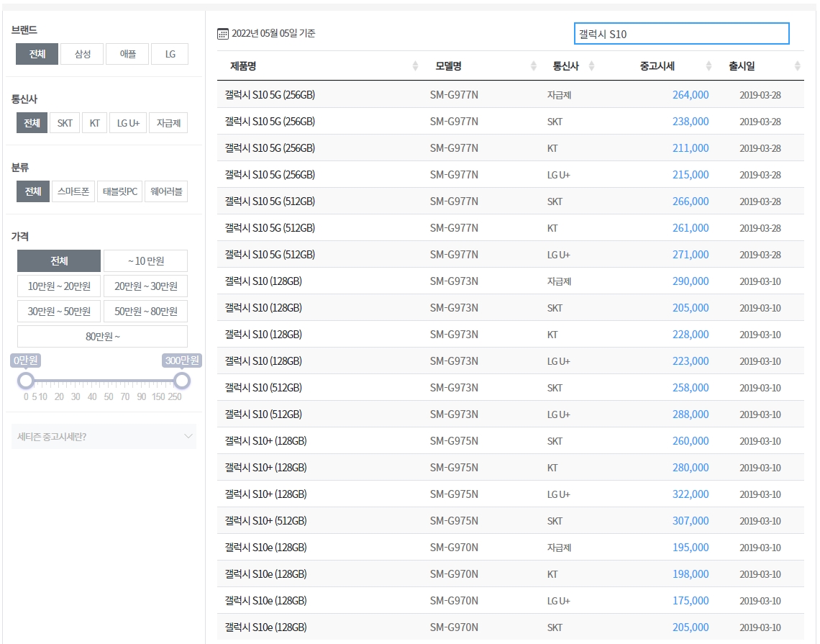Filter category by 태블릿PC
The image size is (820, 644).
119,191
